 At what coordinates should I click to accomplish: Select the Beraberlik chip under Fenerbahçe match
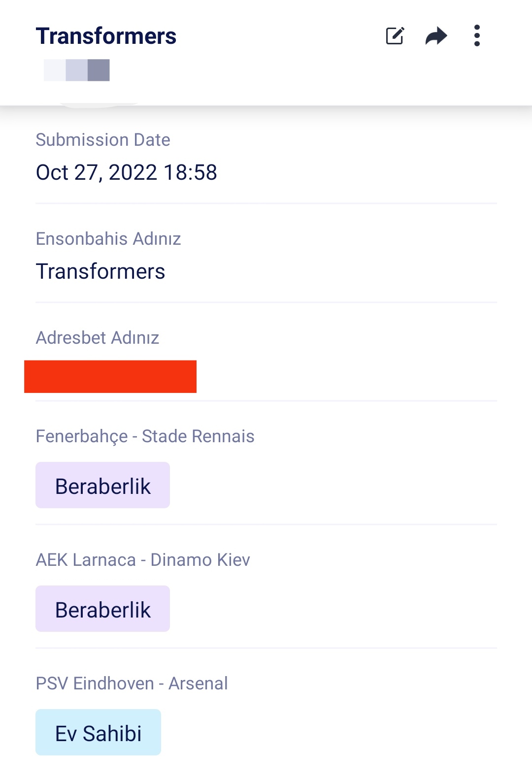(102, 485)
